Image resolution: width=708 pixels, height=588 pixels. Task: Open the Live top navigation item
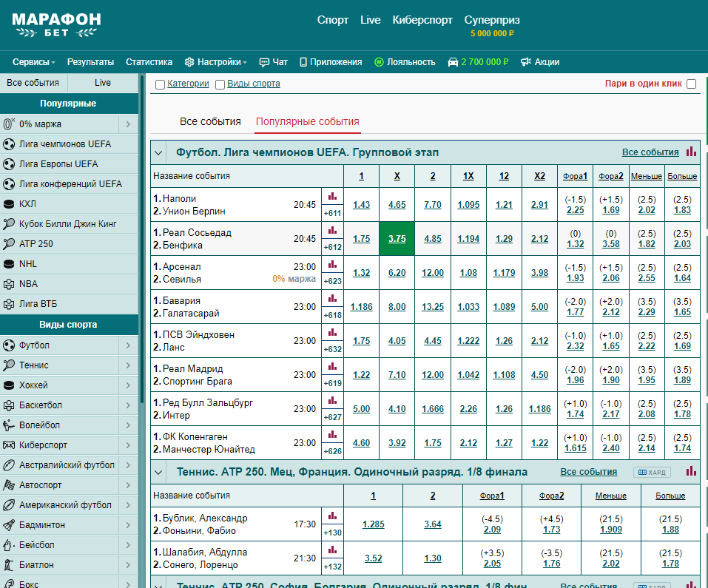pyautogui.click(x=370, y=20)
